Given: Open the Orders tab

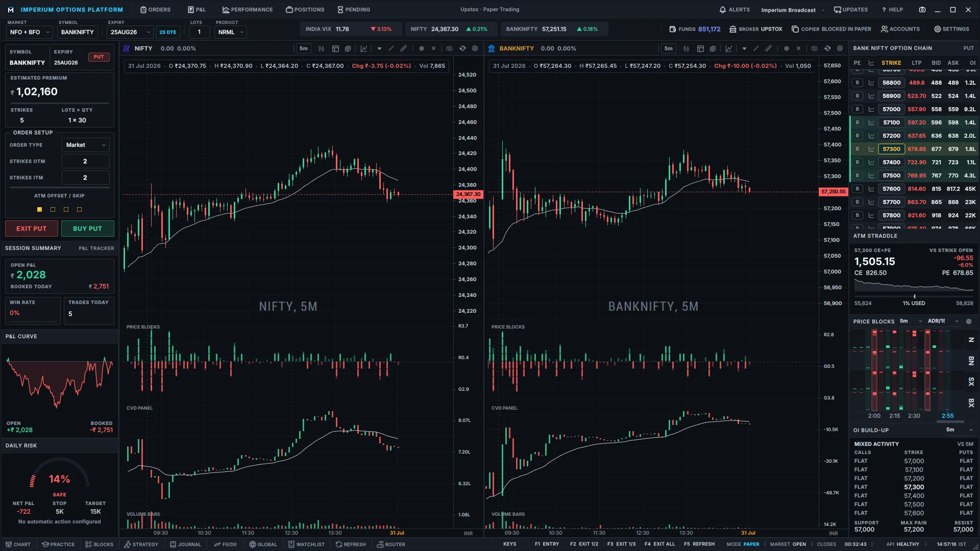Looking at the screenshot, I should point(155,10).
